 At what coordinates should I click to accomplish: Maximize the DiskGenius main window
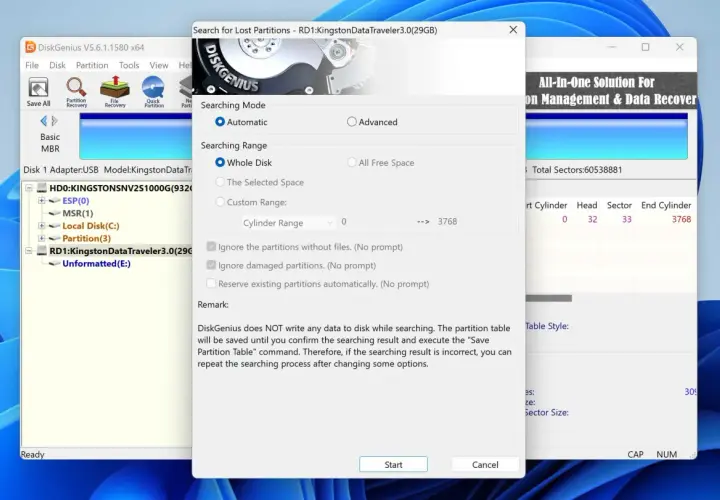[x=645, y=47]
